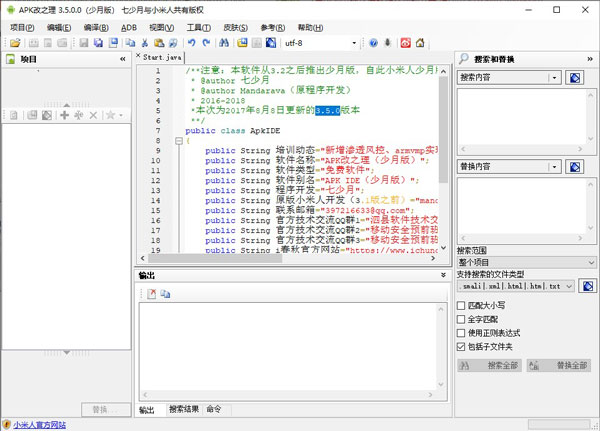The height and width of the screenshot is (431, 600).
Task: Collapse the class code block at line 8
Action: coord(179,141)
